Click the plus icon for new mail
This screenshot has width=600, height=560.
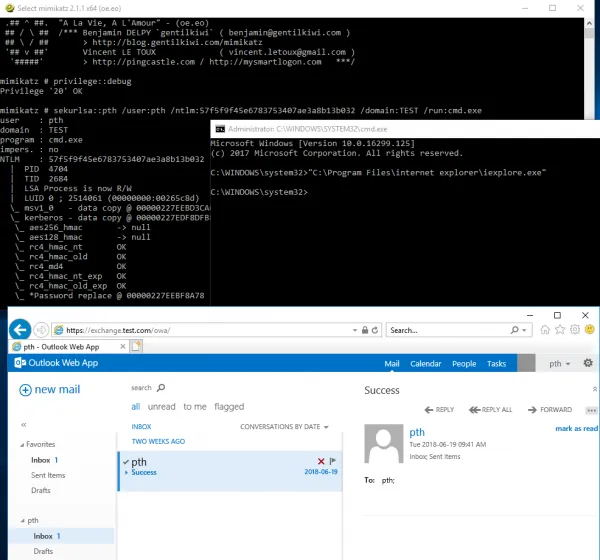(x=25, y=390)
